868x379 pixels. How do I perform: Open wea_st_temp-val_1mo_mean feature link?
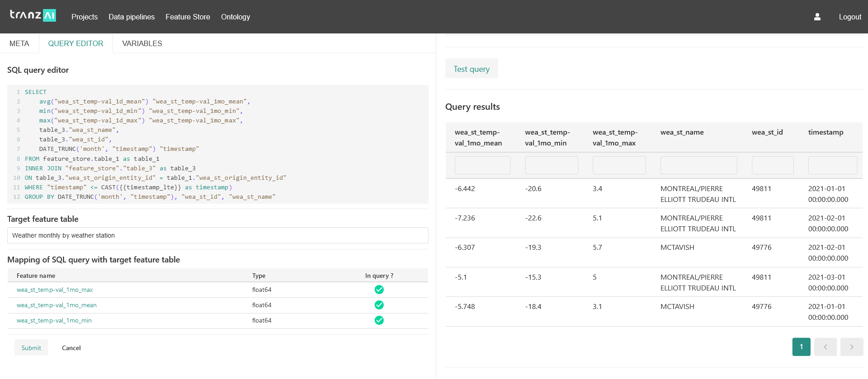(57, 305)
